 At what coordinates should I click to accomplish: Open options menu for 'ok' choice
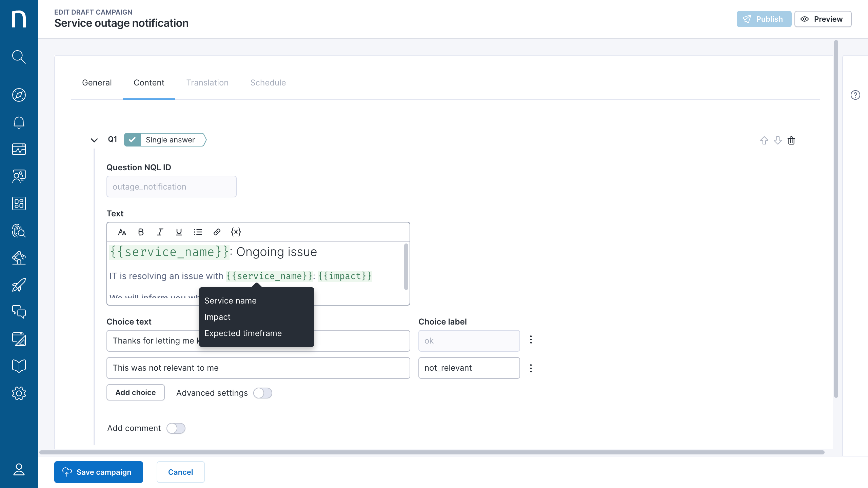531,340
